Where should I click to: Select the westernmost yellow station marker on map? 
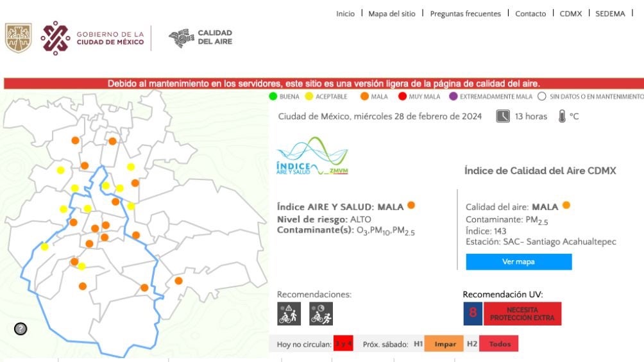45,247
